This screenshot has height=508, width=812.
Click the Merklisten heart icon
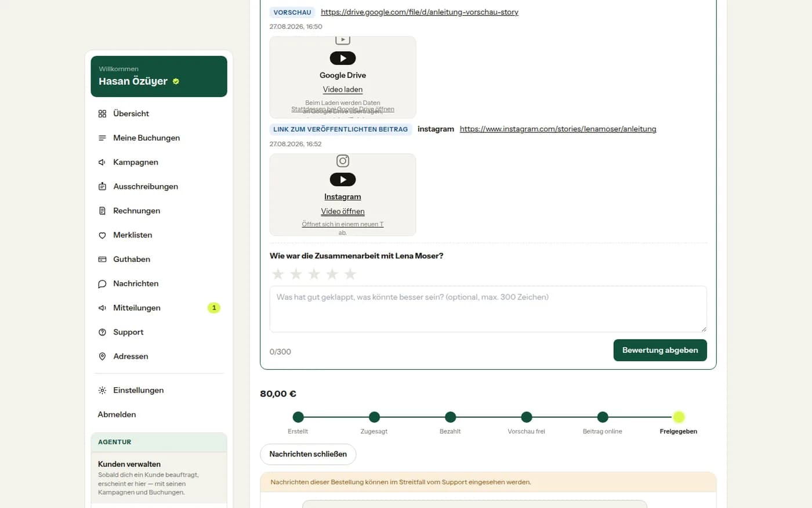tap(102, 235)
